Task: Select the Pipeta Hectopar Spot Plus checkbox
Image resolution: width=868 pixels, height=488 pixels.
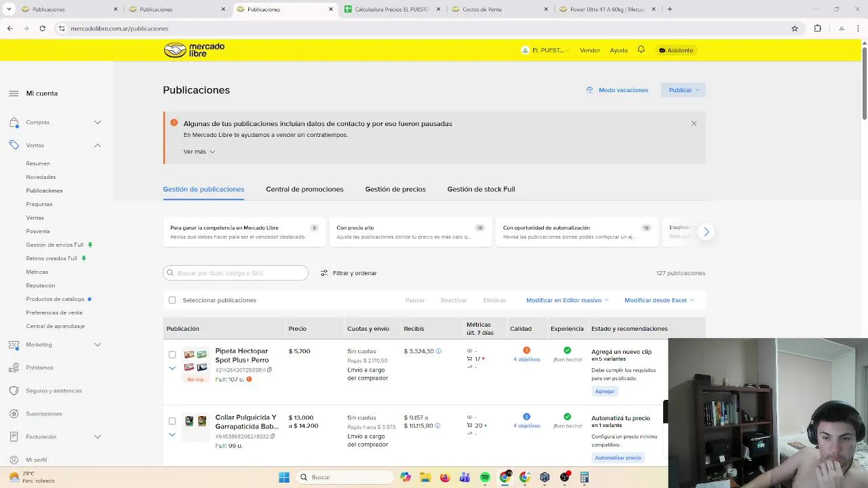Action: point(172,354)
